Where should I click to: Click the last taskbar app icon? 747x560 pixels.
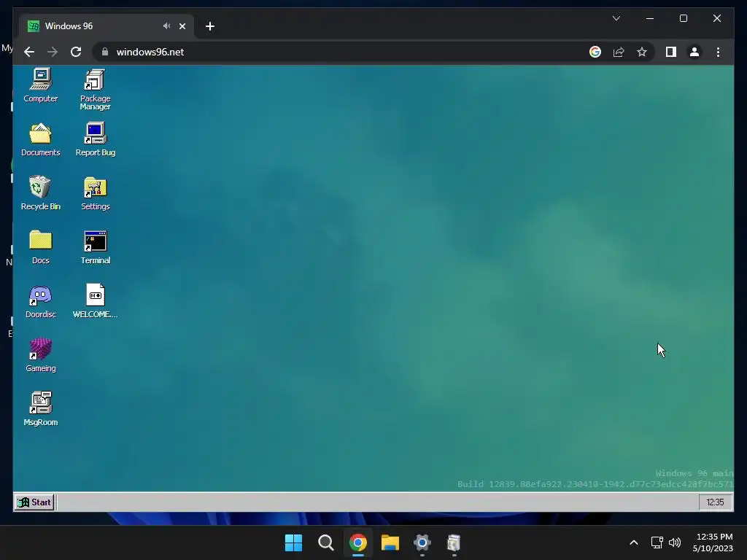pyautogui.click(x=454, y=542)
